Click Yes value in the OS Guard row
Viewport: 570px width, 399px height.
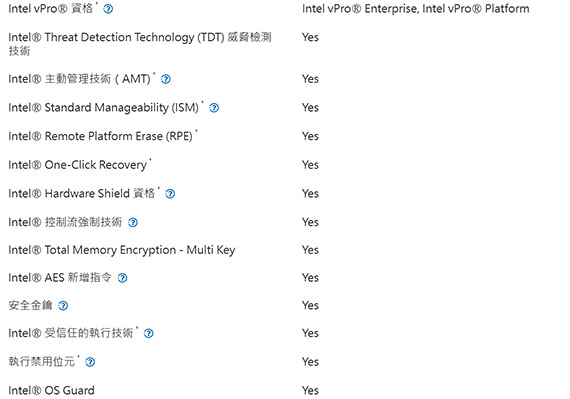[310, 391]
